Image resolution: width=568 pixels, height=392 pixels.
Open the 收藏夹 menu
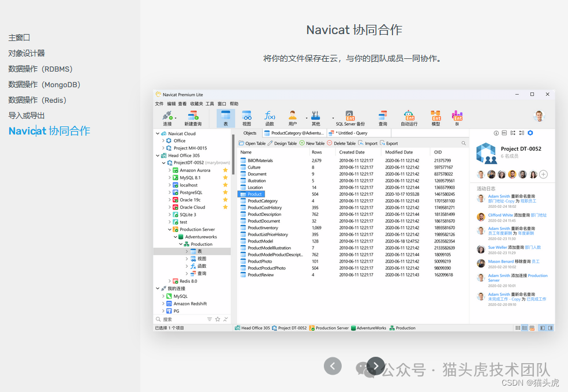tap(197, 103)
